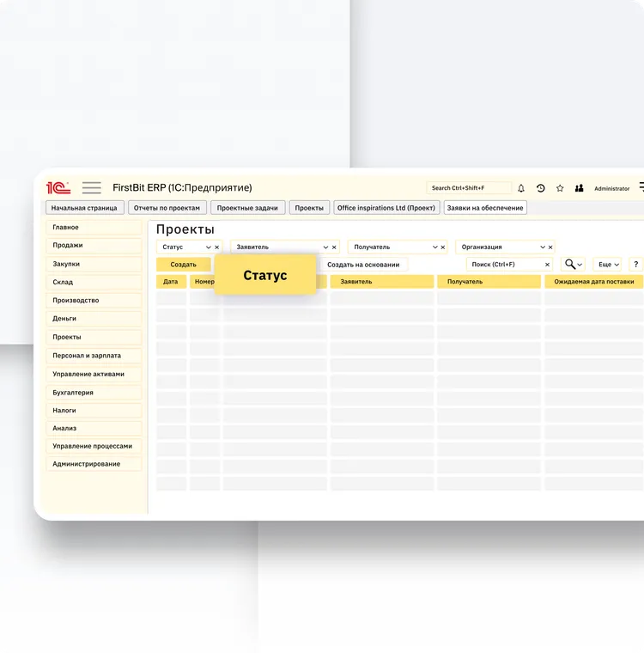Open the hamburger main menu
The width and height of the screenshot is (644, 653).
coord(91,187)
